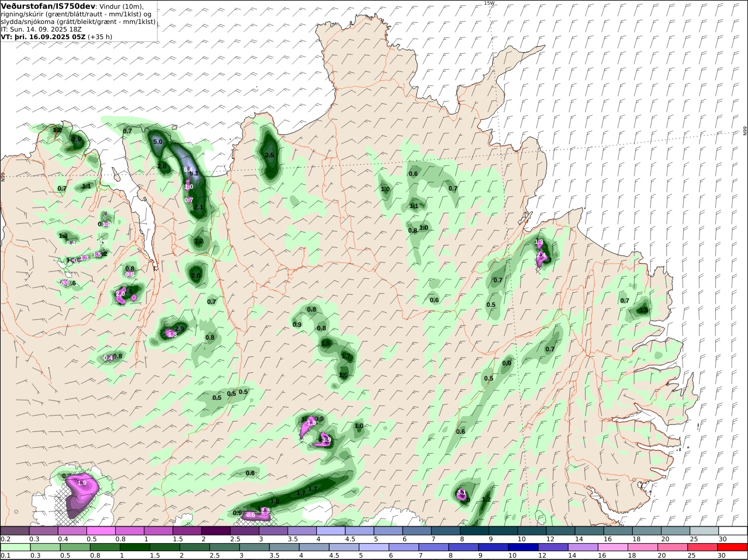
Task: Select the 0.5 green swatch in lower legend
Action: click(75, 547)
